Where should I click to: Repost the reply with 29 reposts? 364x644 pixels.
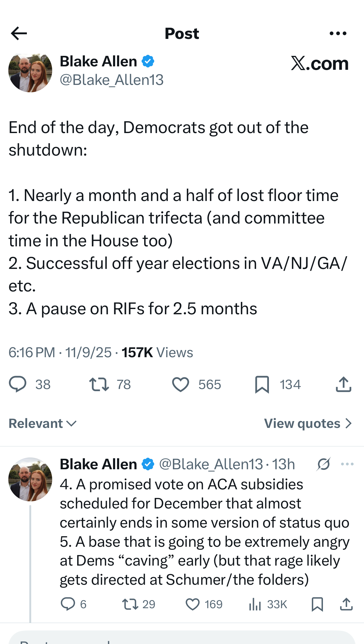(x=130, y=604)
